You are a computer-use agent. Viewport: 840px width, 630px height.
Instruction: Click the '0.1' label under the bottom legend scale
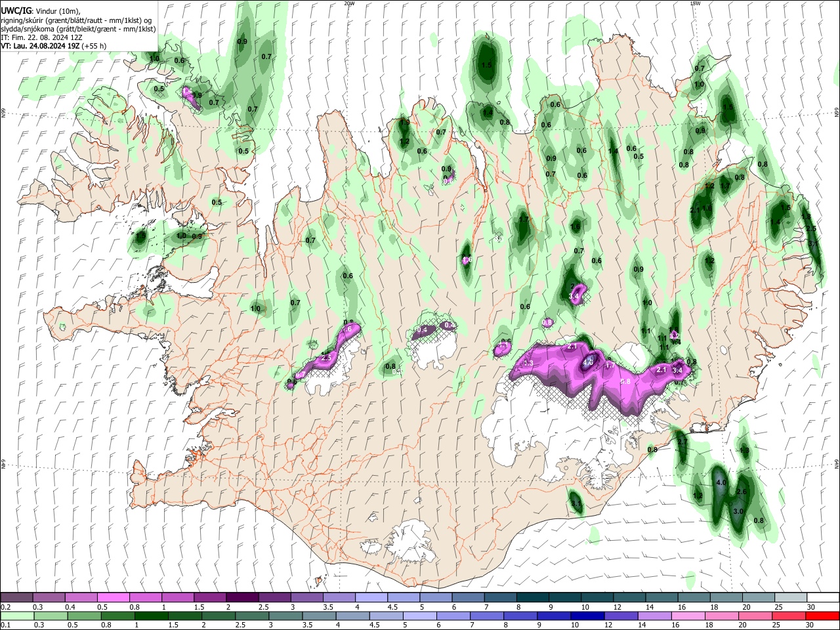coord(7,625)
